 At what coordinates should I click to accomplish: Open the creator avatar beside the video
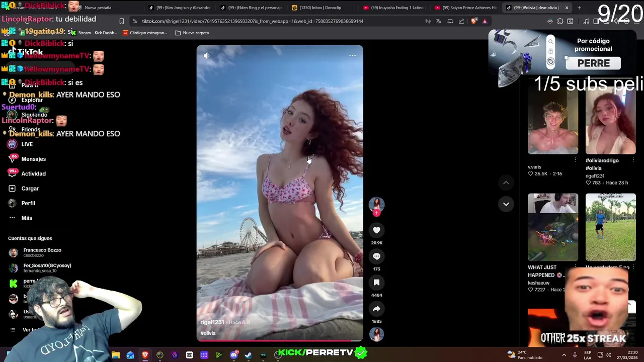click(376, 204)
